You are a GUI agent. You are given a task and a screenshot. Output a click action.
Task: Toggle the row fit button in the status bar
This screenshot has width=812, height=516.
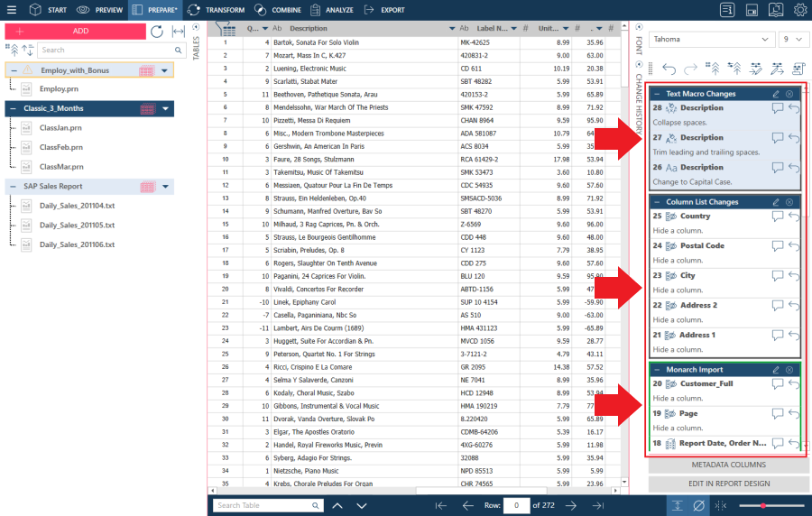tap(677, 505)
